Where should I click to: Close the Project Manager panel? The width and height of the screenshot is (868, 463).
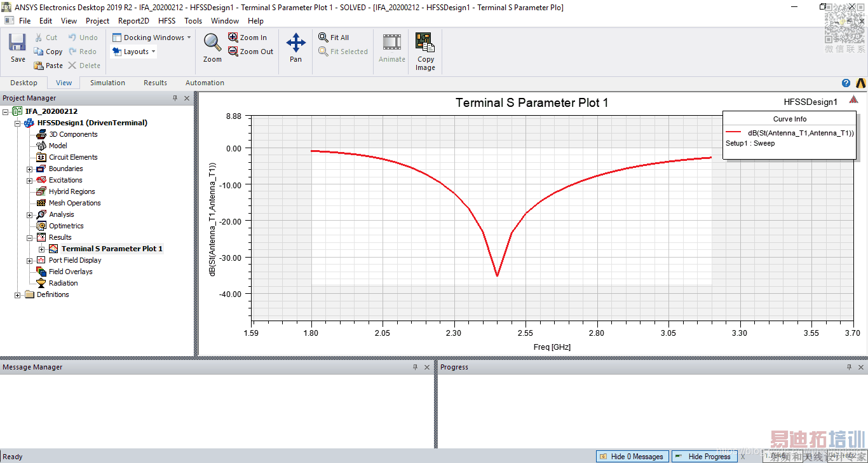click(x=187, y=98)
